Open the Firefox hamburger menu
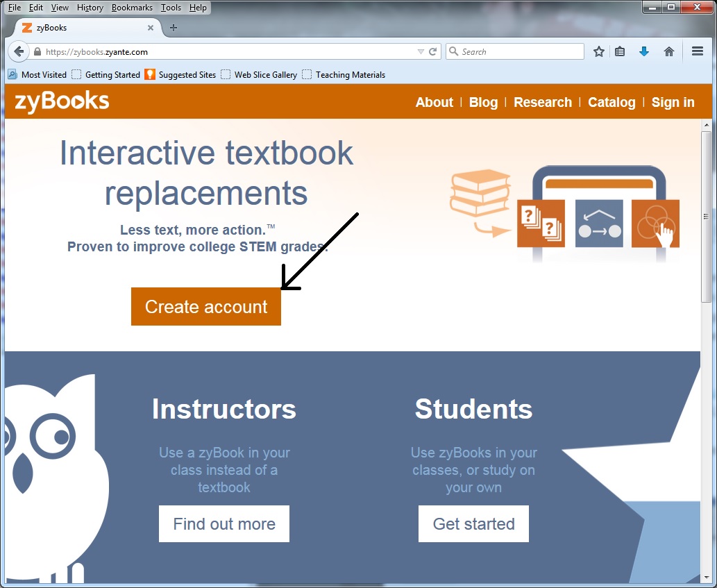Screen dimensions: 717x588 tap(698, 51)
